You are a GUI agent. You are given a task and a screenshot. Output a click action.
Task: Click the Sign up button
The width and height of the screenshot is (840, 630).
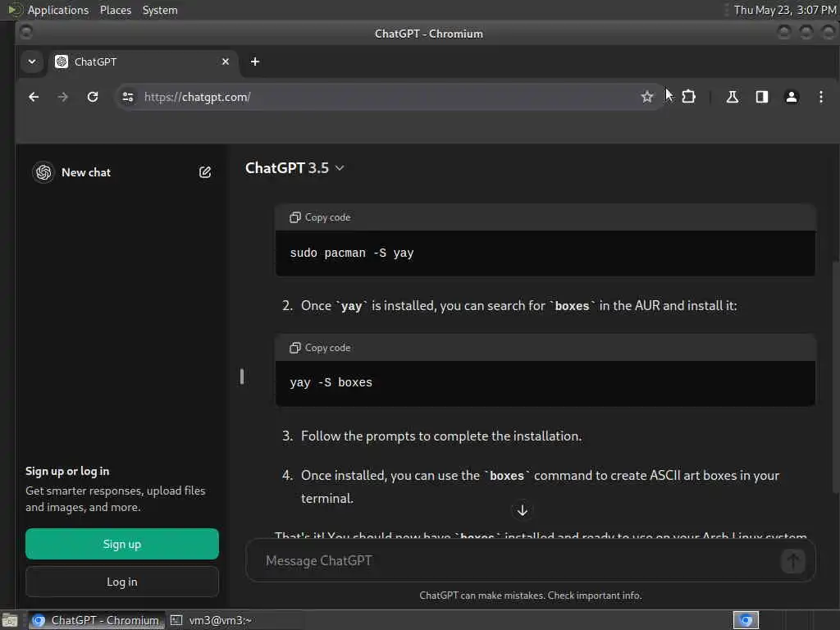(122, 545)
